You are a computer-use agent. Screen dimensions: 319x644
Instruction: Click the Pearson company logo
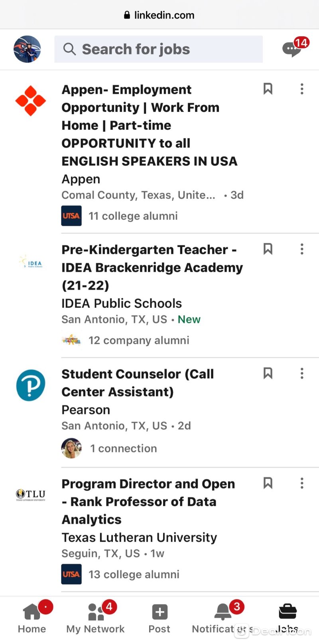click(x=31, y=385)
